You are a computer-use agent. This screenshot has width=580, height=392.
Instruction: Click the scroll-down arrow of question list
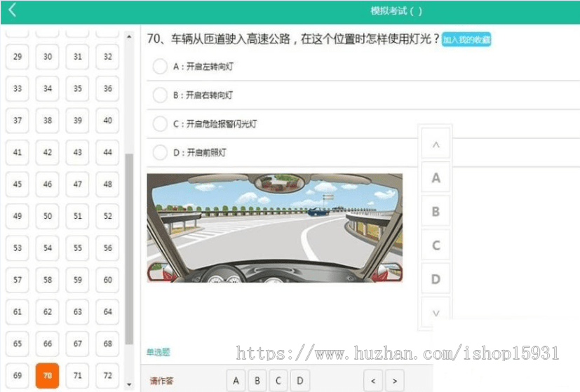coord(129,384)
